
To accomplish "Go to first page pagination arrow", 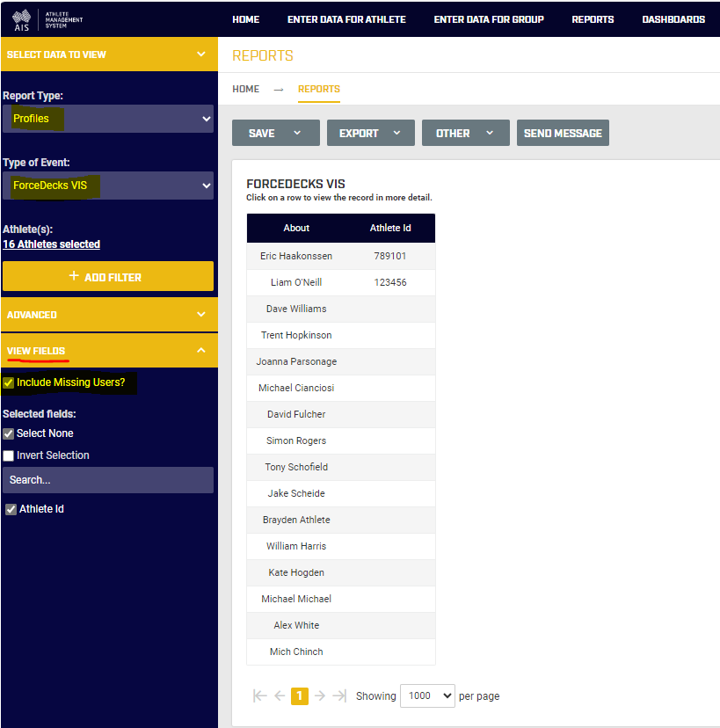I will coord(260,695).
